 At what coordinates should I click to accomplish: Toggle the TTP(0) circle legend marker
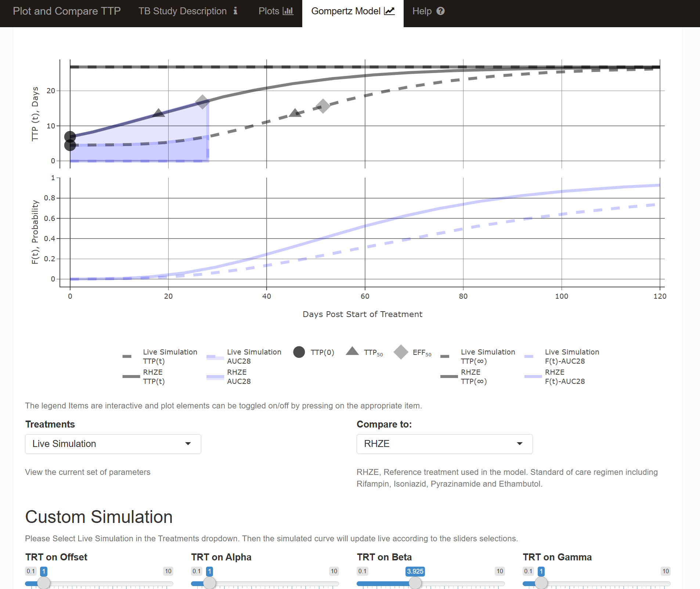(299, 352)
